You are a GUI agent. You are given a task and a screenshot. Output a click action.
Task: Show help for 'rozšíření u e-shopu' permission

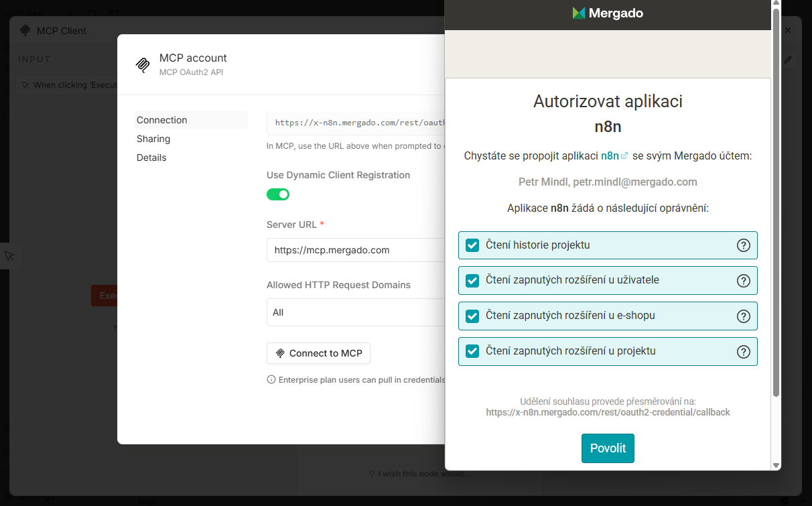743,316
